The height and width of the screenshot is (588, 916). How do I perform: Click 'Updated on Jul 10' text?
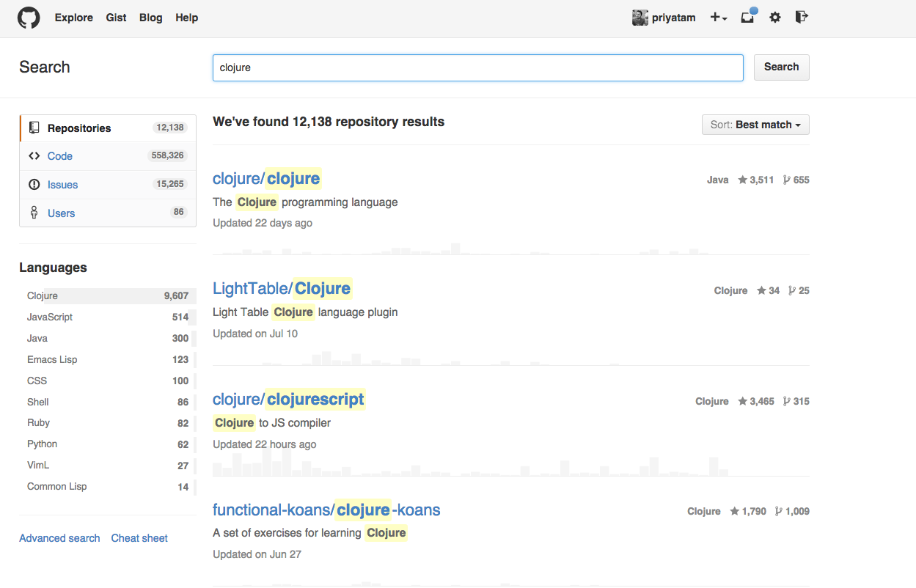[255, 334]
